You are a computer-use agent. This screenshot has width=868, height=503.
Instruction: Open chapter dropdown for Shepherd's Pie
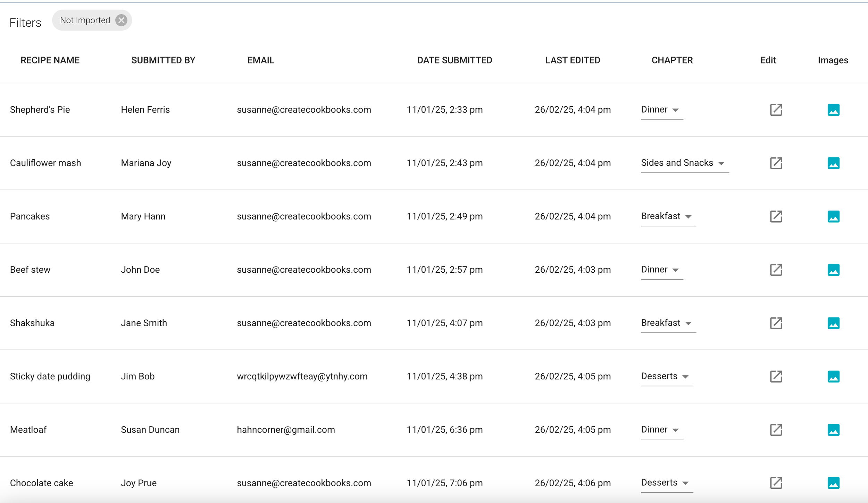coord(661,110)
